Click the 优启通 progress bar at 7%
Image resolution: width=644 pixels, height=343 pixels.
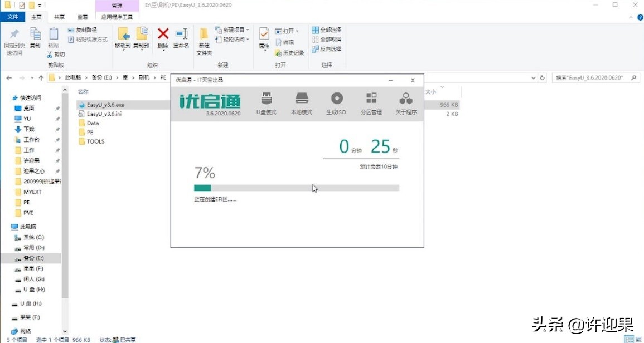[x=297, y=188]
